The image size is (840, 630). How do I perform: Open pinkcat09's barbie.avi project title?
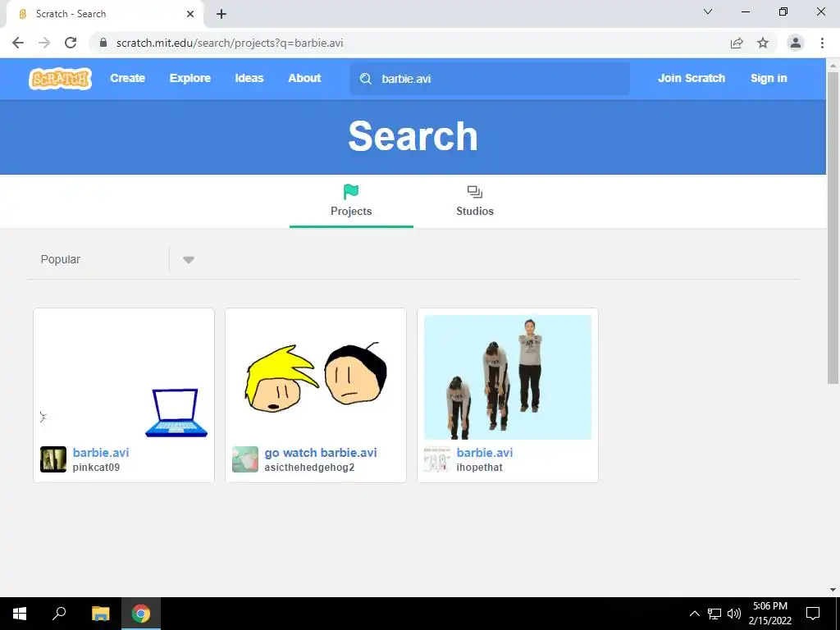tap(101, 453)
